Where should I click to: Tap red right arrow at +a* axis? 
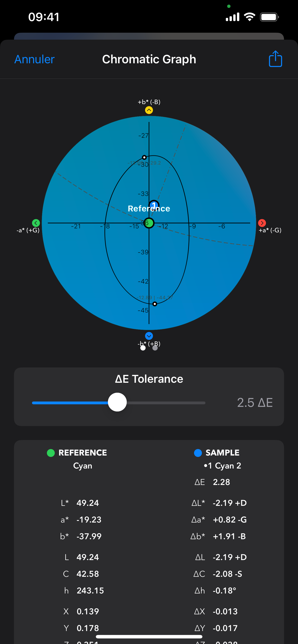click(x=262, y=223)
